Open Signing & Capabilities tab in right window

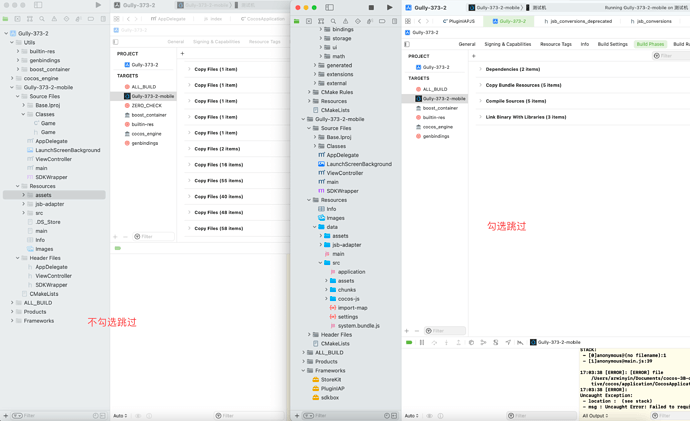(508, 44)
